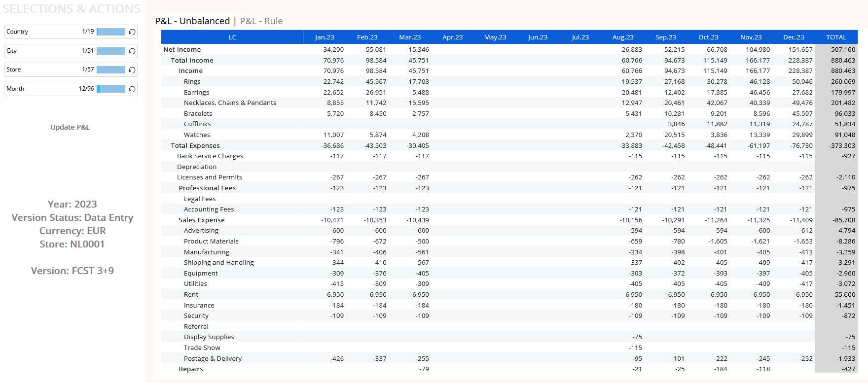Select the Referral row label

(196, 327)
